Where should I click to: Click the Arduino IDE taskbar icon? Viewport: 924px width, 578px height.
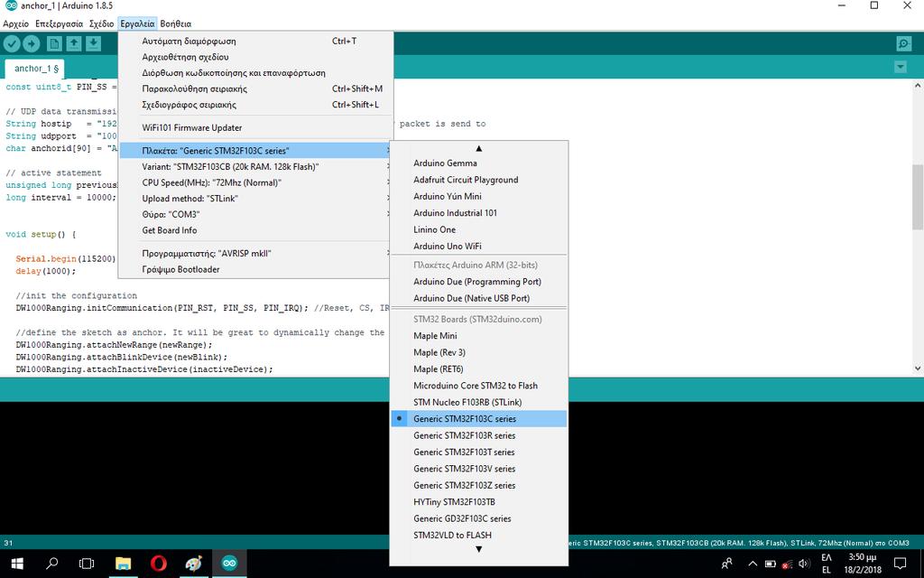point(229,564)
